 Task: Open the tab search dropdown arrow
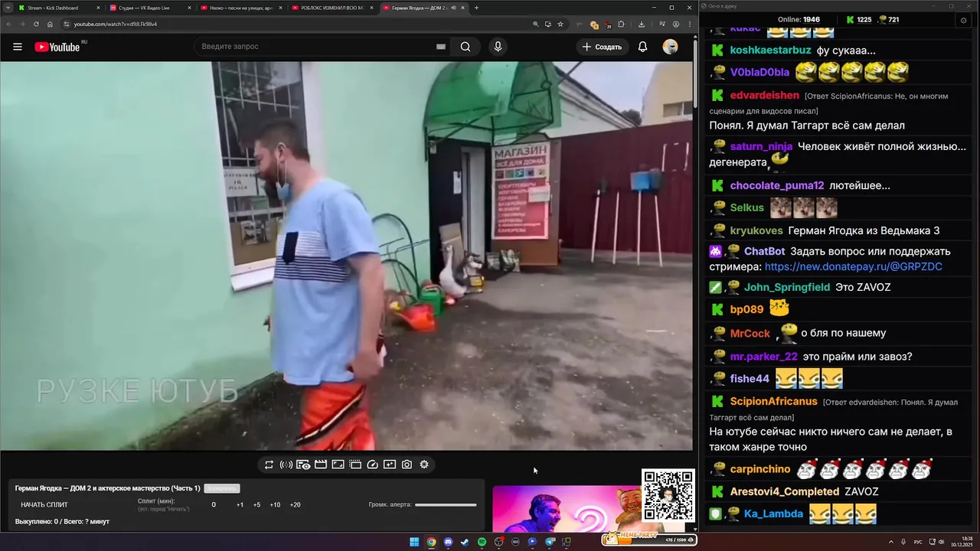7,8
